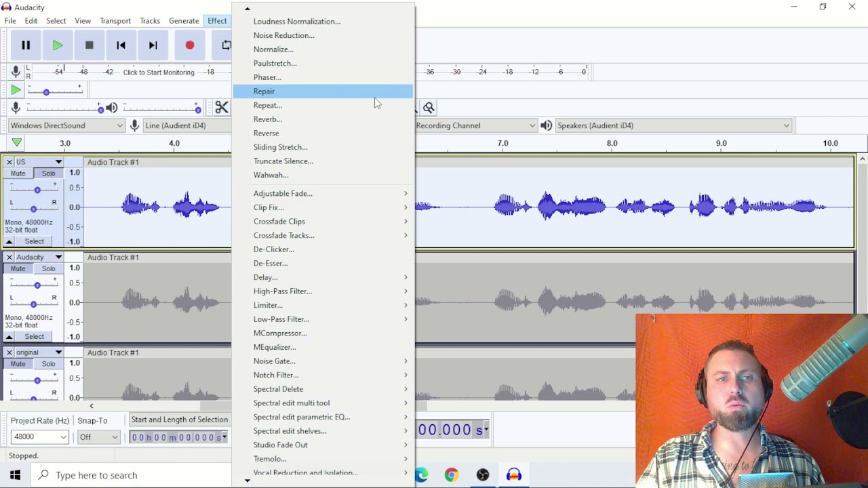Open the Recording Channel dropdown
The image size is (868, 488).
[x=476, y=125]
